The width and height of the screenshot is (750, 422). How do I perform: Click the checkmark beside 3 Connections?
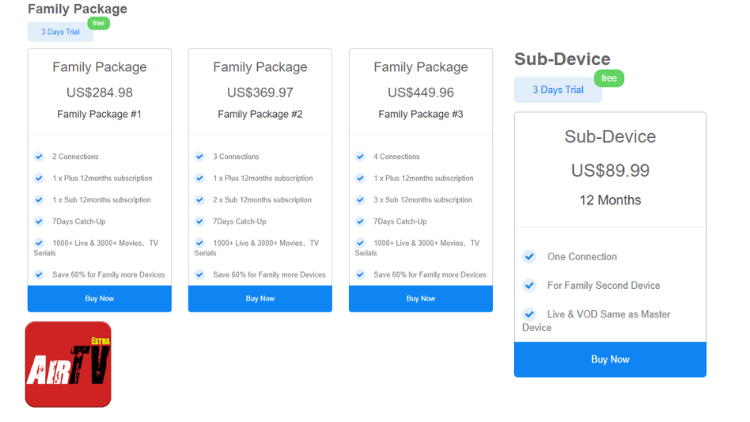(x=200, y=157)
